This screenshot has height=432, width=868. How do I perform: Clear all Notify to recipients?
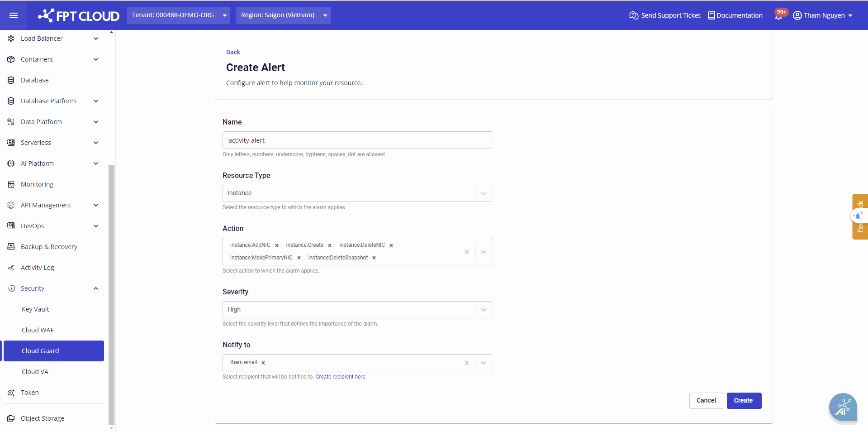(x=467, y=363)
